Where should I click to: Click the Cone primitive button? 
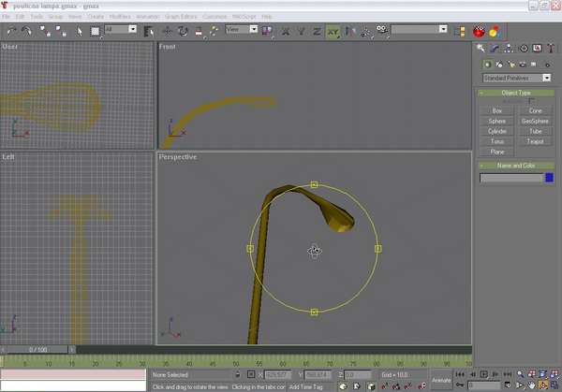point(535,110)
